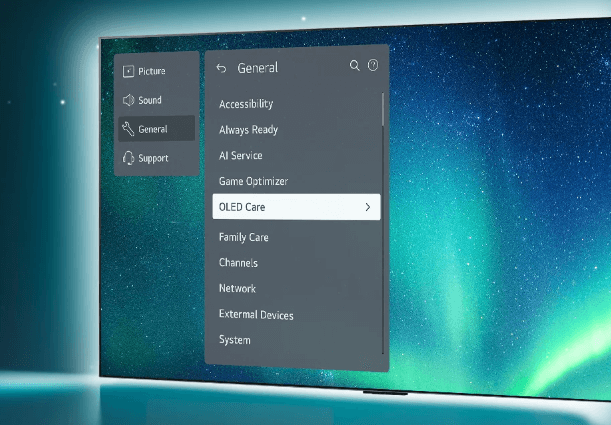Image resolution: width=611 pixels, height=425 pixels.
Task: Expand OLED Care using its chevron arrow
Action: 367,207
